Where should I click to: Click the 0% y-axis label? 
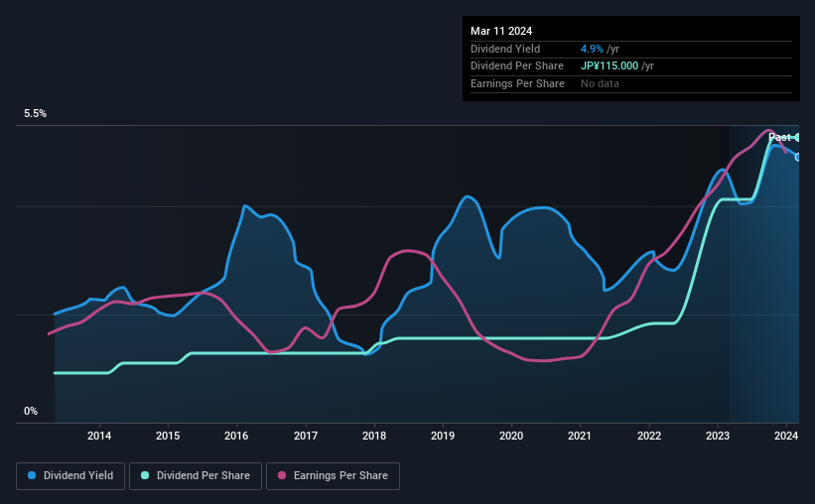pyautogui.click(x=31, y=411)
